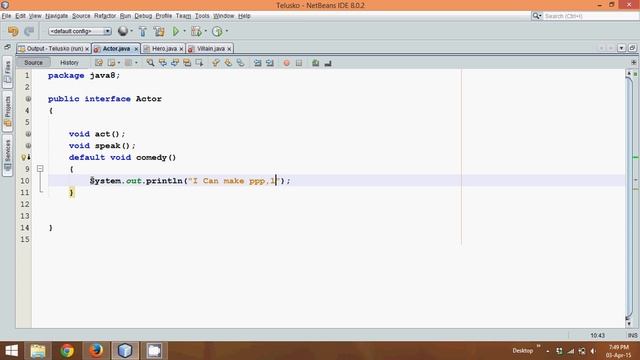Screen dimensions: 640x360
Task: Click the Profile Project clock icon
Action: coord(217,31)
